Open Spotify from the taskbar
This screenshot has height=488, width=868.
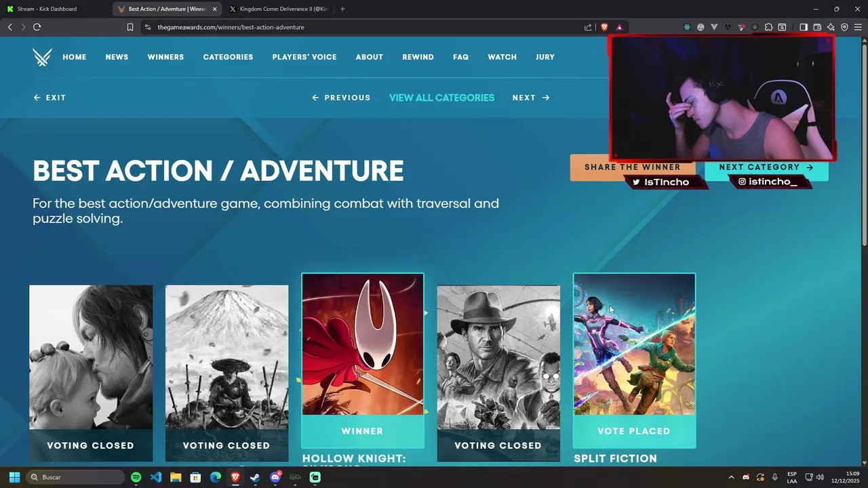pyautogui.click(x=136, y=477)
